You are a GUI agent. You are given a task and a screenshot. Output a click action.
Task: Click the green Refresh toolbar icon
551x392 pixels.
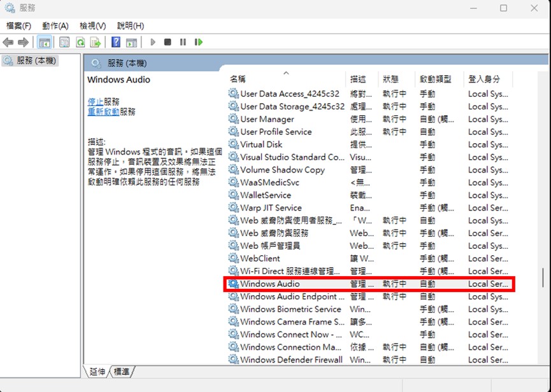point(80,42)
